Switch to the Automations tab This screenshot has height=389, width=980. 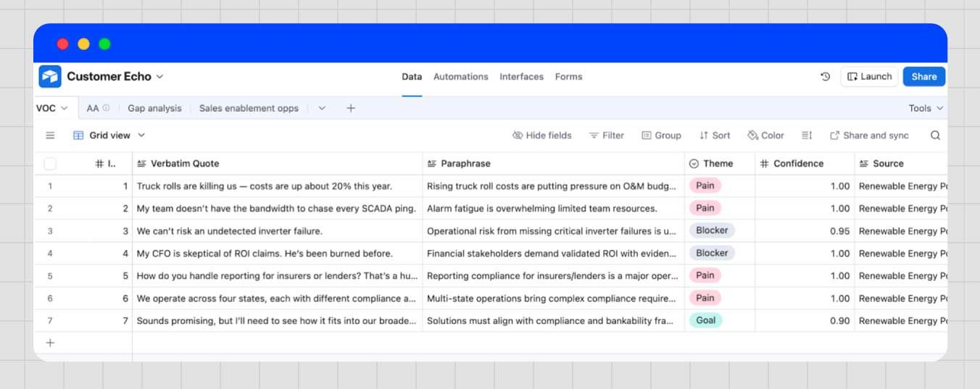pos(461,76)
